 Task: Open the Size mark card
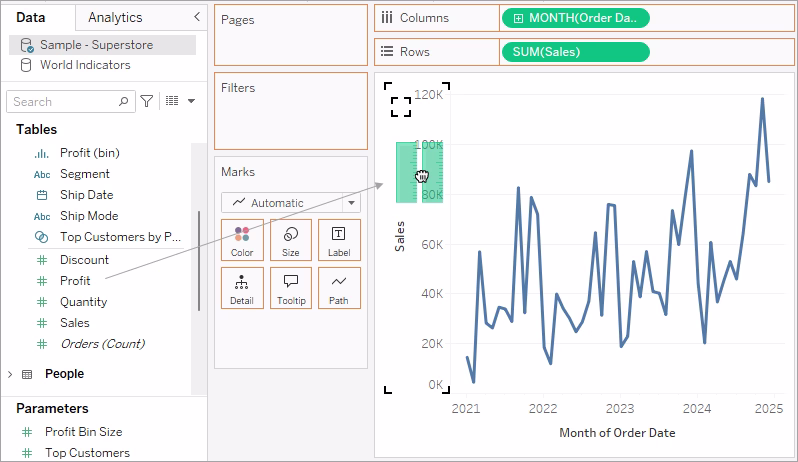click(x=291, y=240)
